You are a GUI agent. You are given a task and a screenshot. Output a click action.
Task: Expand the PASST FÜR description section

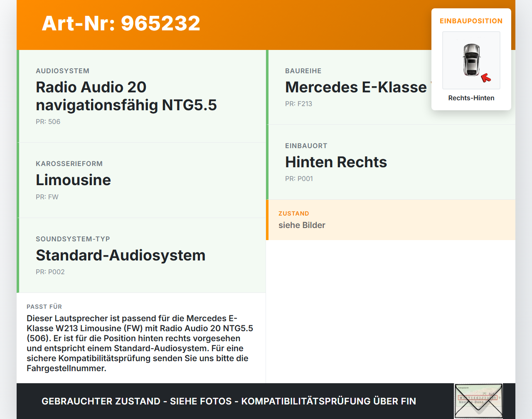point(141,337)
